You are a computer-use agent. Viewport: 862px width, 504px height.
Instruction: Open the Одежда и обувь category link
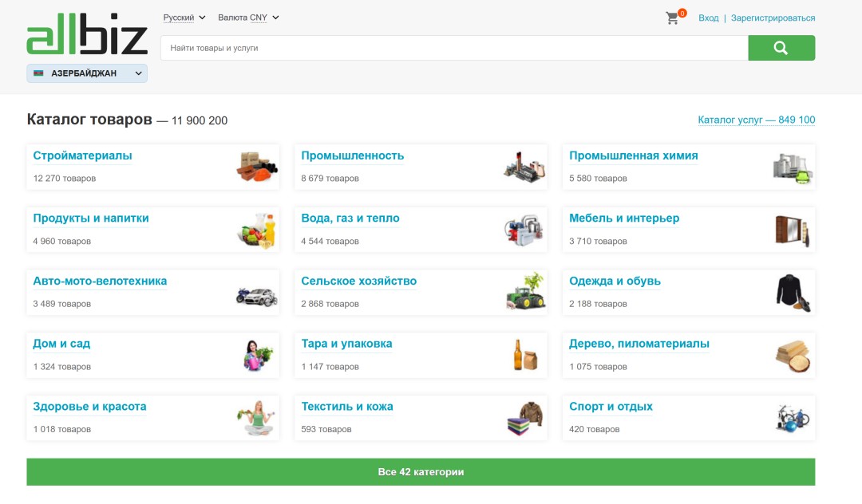pyautogui.click(x=615, y=281)
